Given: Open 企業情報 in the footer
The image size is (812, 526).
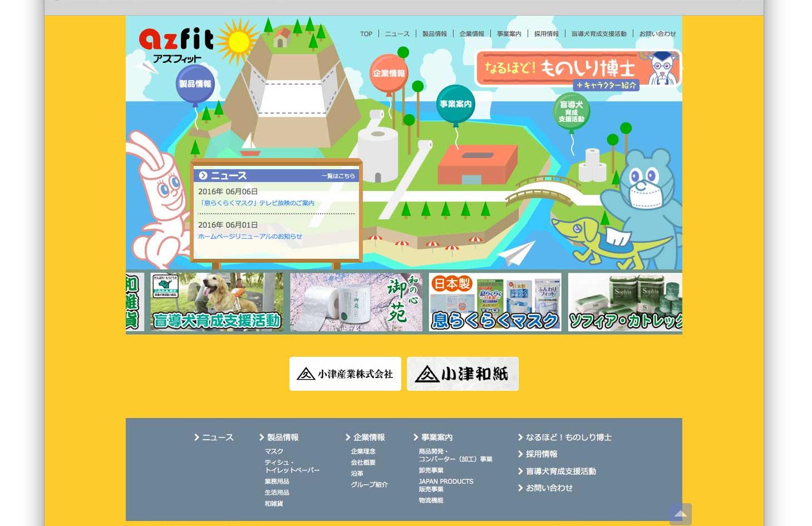Looking at the screenshot, I should (x=365, y=437).
